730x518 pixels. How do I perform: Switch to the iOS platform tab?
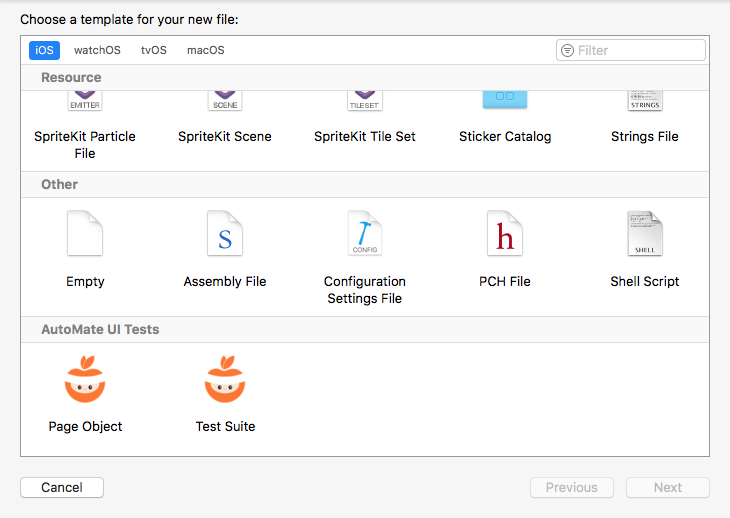click(44, 50)
